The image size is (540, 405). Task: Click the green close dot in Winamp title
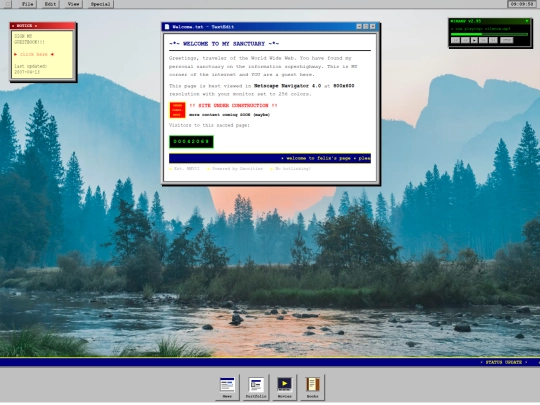tap(527, 21)
